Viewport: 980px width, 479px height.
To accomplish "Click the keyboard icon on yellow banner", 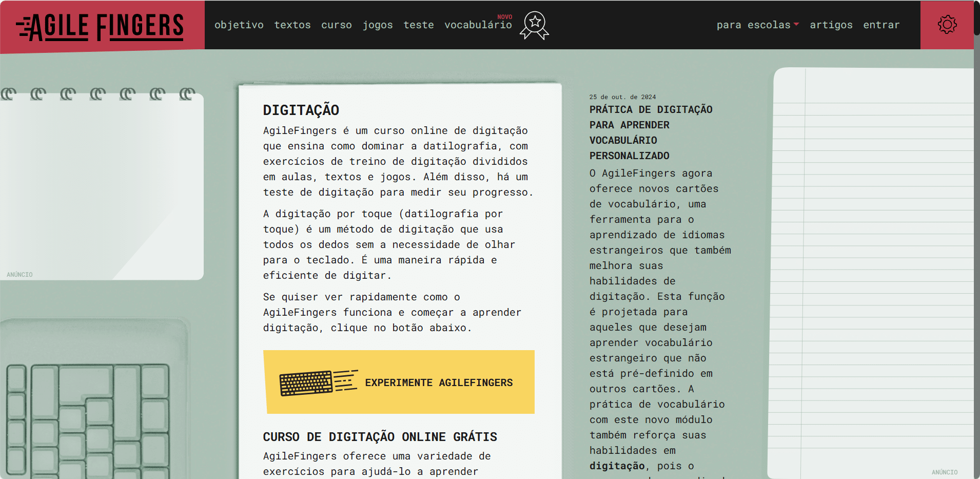I will coord(319,382).
